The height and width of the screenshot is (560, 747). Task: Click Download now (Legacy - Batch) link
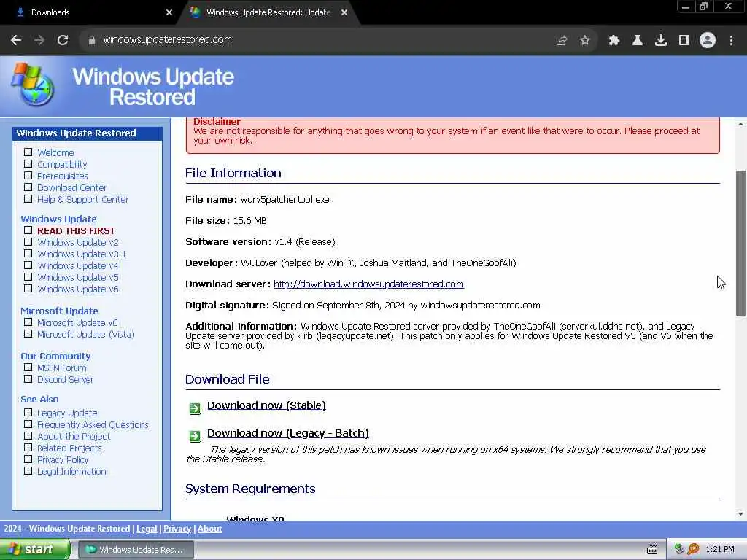[x=287, y=433]
